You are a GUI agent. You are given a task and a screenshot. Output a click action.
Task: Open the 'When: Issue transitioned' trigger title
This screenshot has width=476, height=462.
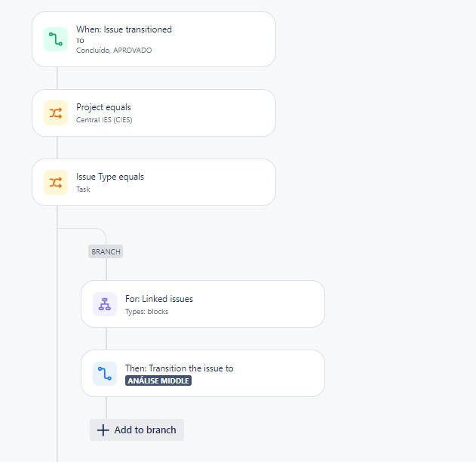[124, 29]
